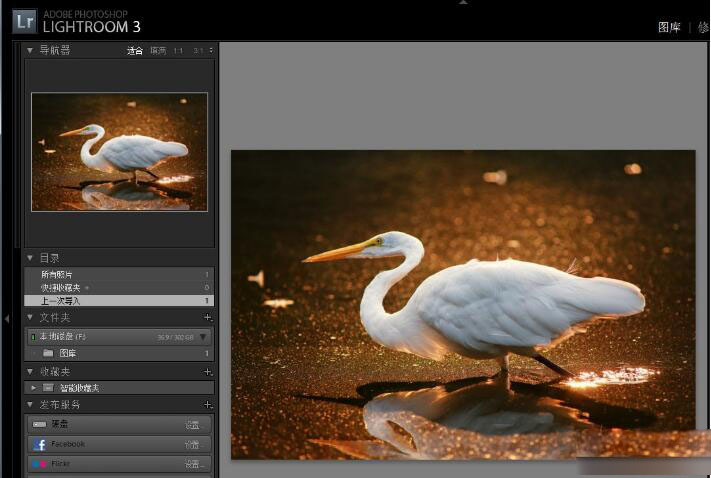Select 填满 fill zoom in navigator
The height and width of the screenshot is (478, 711).
point(158,51)
